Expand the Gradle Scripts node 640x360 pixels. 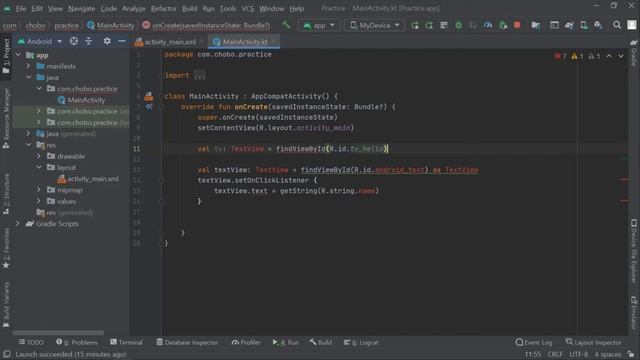click(x=18, y=224)
